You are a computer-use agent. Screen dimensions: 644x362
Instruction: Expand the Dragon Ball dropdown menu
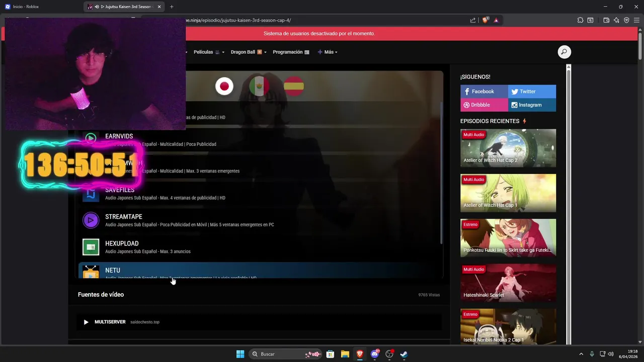tap(249, 52)
